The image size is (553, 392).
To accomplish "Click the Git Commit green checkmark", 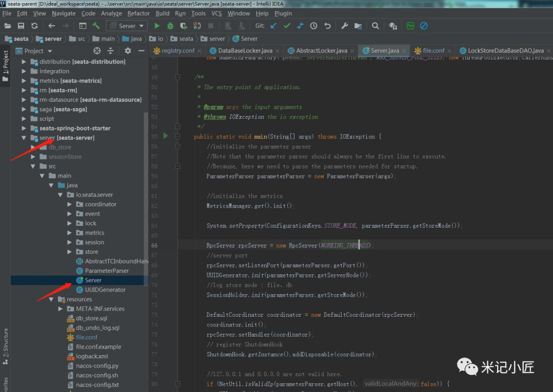I will 287,26.
